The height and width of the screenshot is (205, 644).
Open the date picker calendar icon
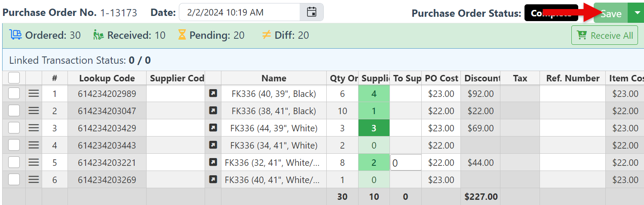[x=311, y=12]
